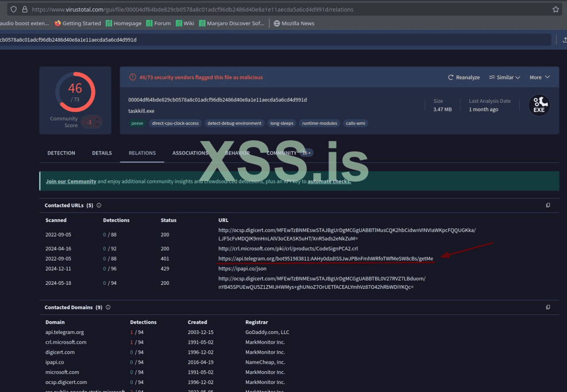Bookmark this page with the star icon

click(x=555, y=9)
